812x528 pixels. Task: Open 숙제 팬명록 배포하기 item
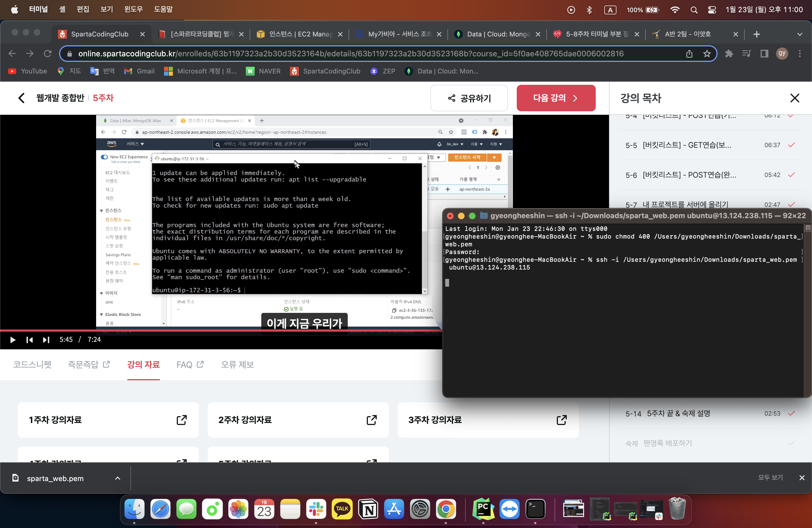[x=710, y=443]
